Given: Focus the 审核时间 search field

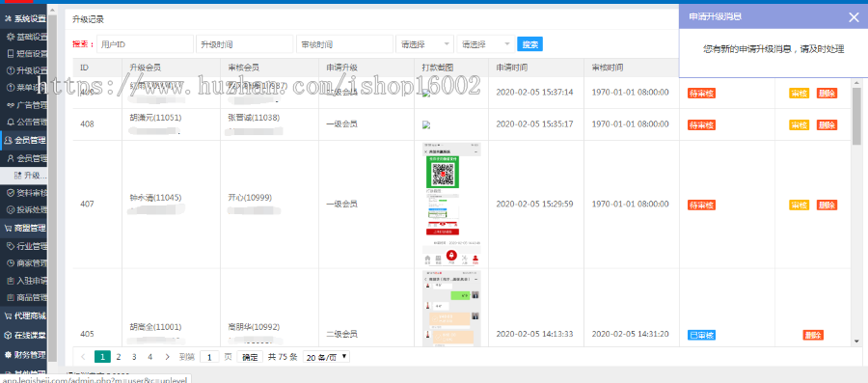Looking at the screenshot, I should pos(344,44).
